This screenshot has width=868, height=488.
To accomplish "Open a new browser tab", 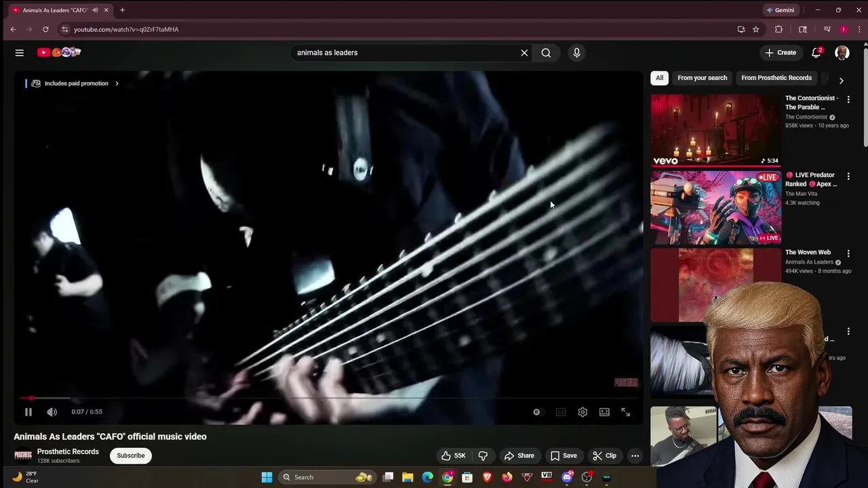I will pyautogui.click(x=122, y=10).
